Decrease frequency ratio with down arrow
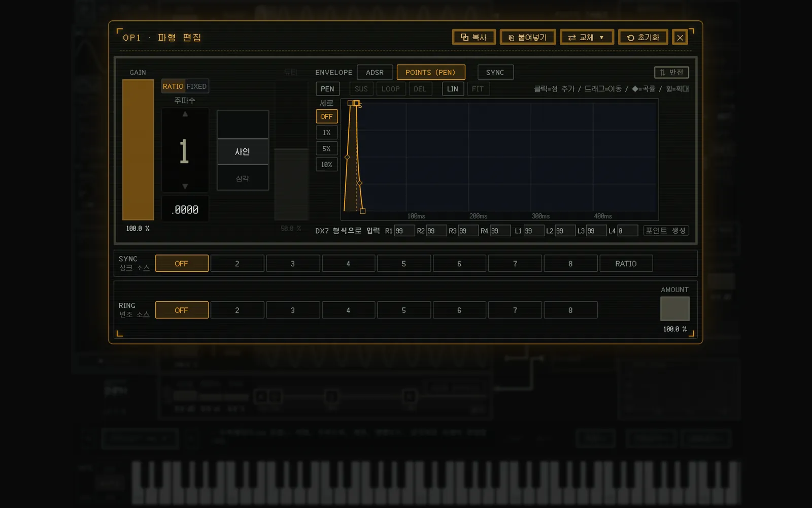Screen dimensions: 812x508 tap(185, 186)
